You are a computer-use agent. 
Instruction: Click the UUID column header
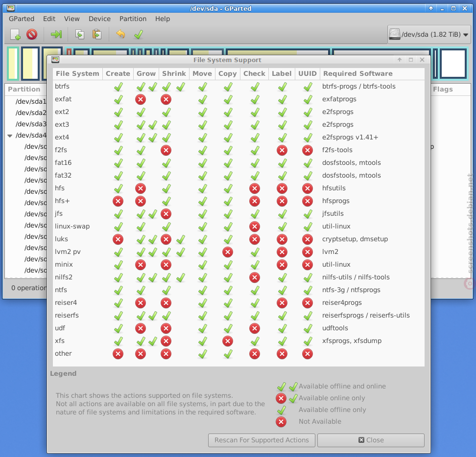308,74
